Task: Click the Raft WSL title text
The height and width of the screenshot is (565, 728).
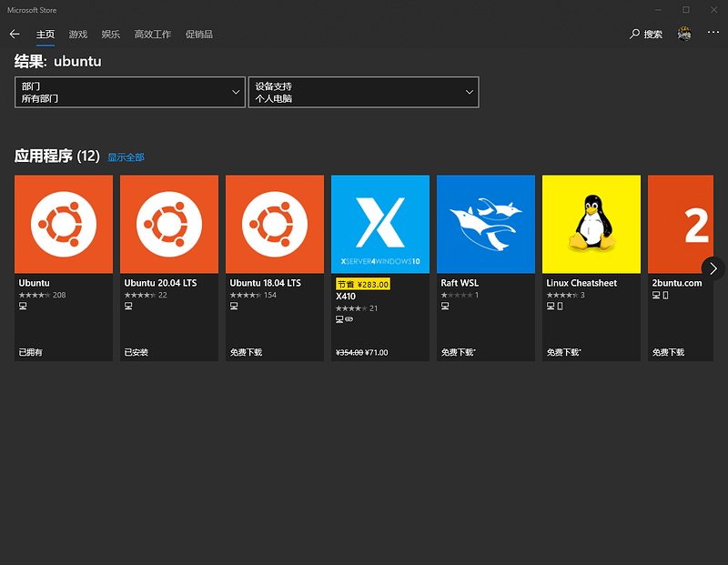Action: tap(460, 283)
